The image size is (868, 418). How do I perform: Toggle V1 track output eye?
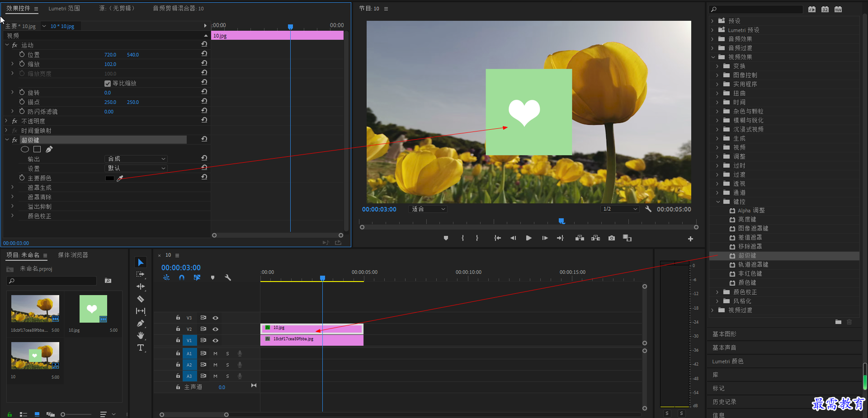[216, 340]
